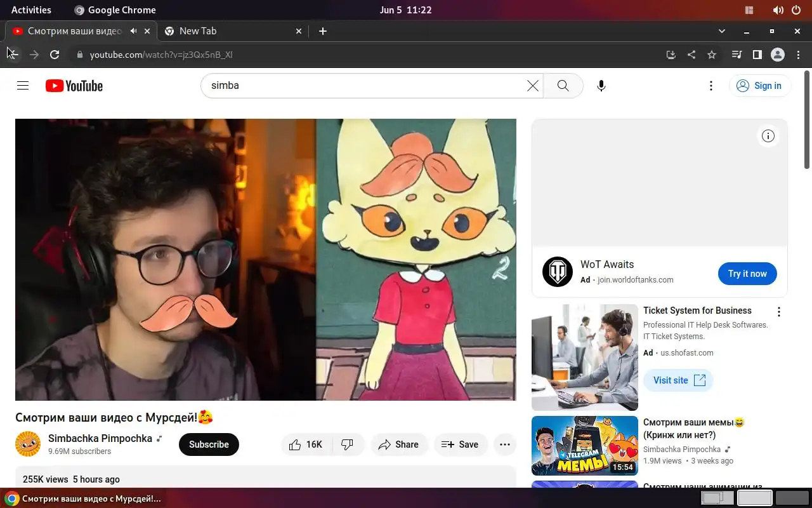Open more actions ellipsis below video
812x508 pixels.
[x=505, y=444]
